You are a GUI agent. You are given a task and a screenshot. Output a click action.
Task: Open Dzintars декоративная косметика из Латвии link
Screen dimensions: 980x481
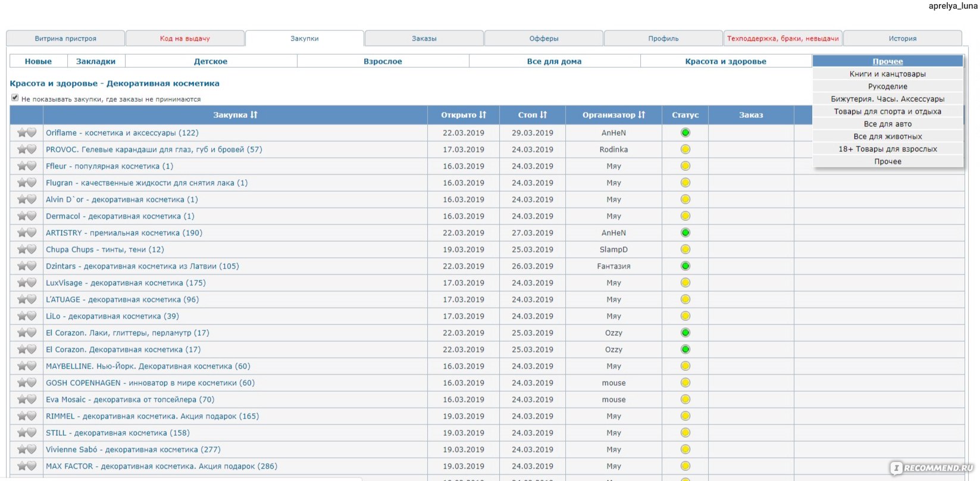pos(142,266)
